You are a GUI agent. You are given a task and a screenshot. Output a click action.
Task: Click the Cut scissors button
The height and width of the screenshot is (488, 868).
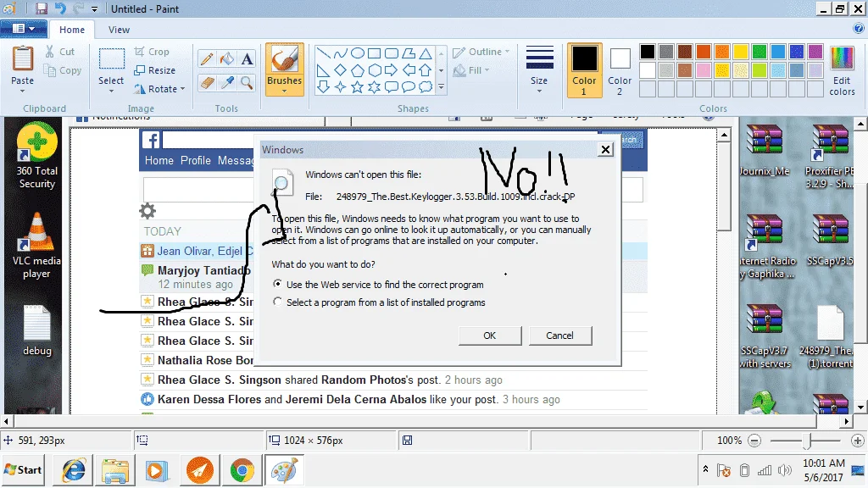pos(60,52)
